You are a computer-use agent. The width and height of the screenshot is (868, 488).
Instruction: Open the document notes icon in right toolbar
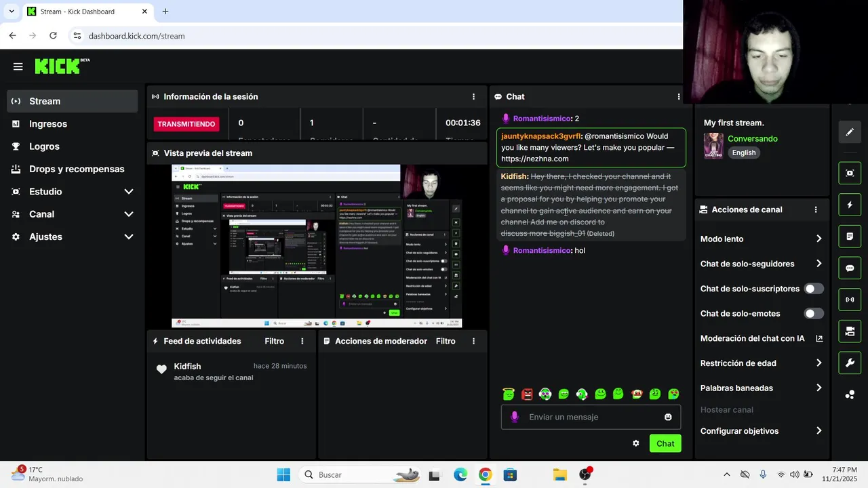pyautogui.click(x=850, y=237)
